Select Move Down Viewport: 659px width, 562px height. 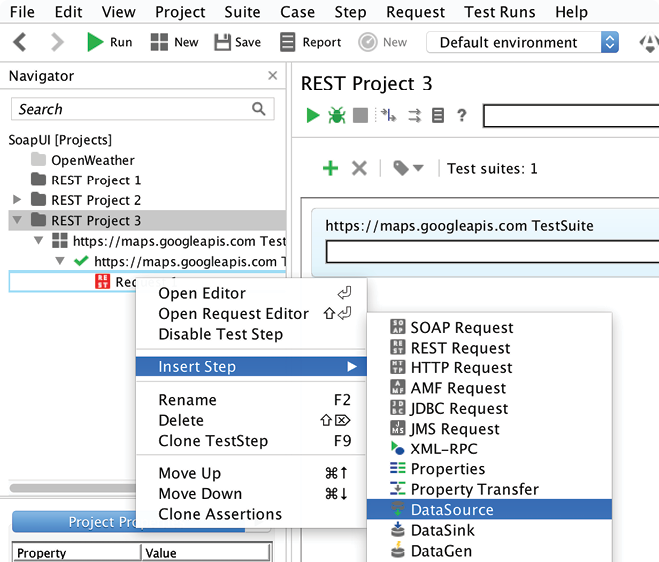(251, 493)
